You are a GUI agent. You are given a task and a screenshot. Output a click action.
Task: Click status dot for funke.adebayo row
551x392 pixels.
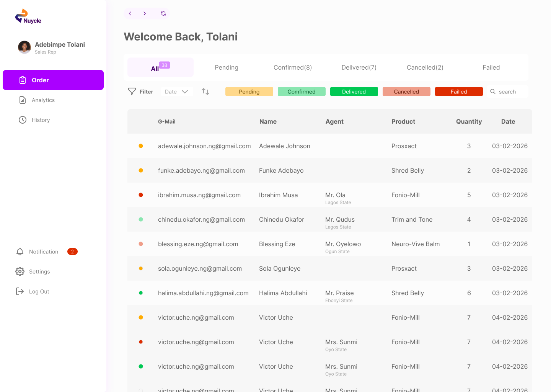[x=141, y=170]
